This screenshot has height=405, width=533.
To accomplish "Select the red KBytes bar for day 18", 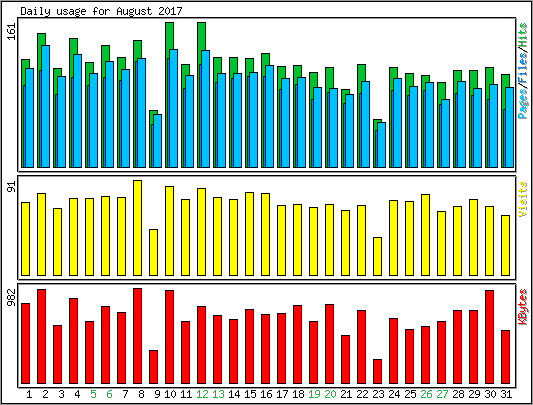I will coord(297,344).
